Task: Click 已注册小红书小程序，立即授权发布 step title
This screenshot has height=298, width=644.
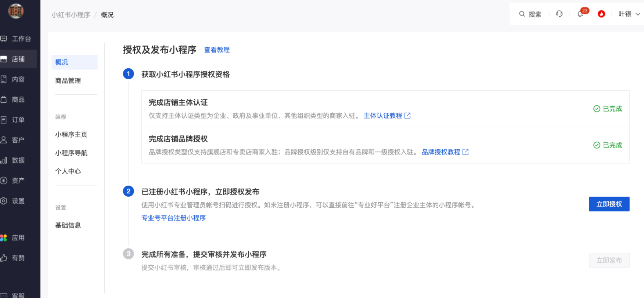Action: click(x=200, y=192)
